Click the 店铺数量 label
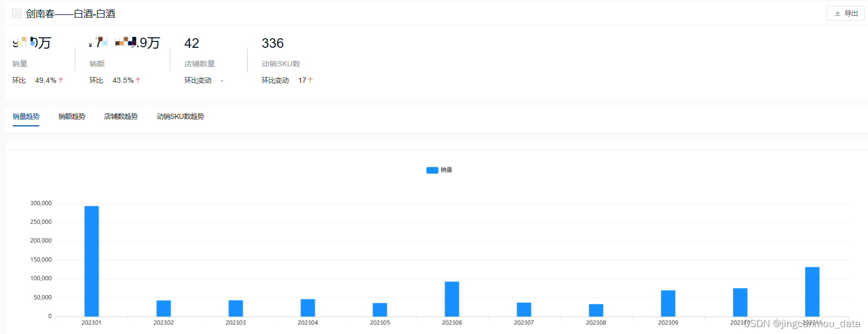Viewport: 868px width, 334px height. (199, 64)
